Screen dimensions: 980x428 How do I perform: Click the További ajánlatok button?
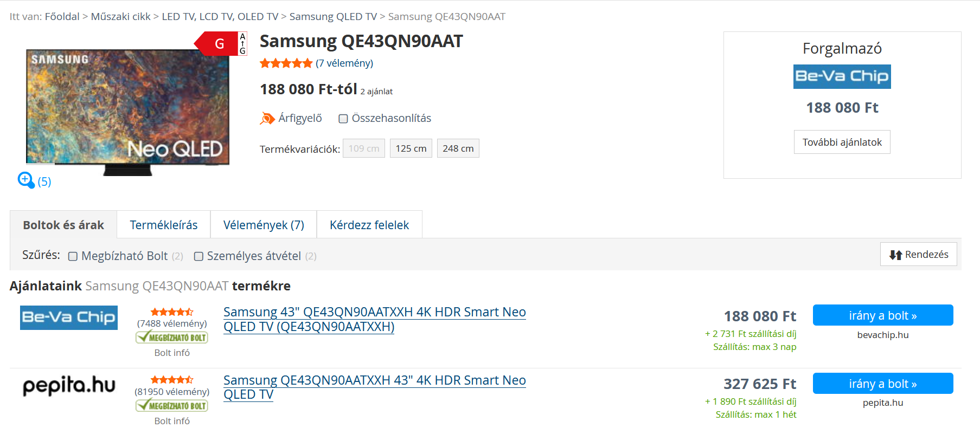[x=842, y=142]
